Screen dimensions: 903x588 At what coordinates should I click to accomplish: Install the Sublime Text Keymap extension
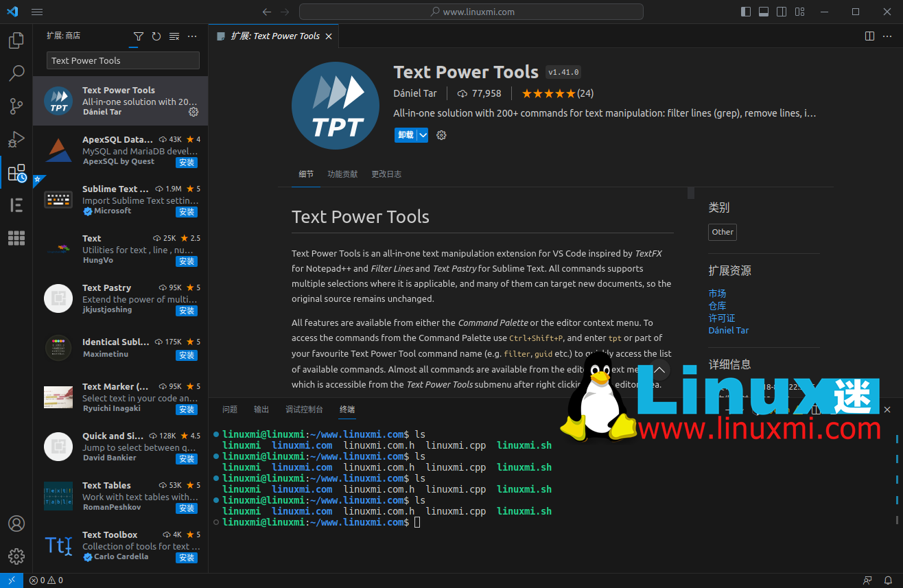187,212
